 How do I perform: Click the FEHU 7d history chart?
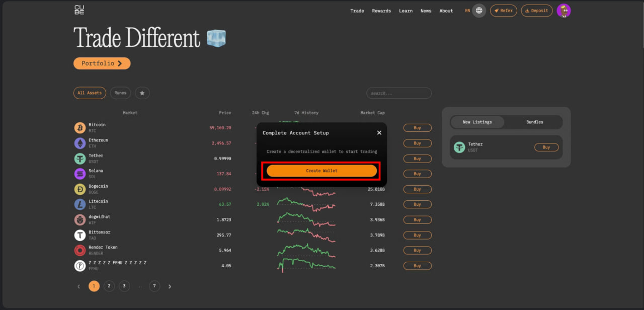point(306,265)
